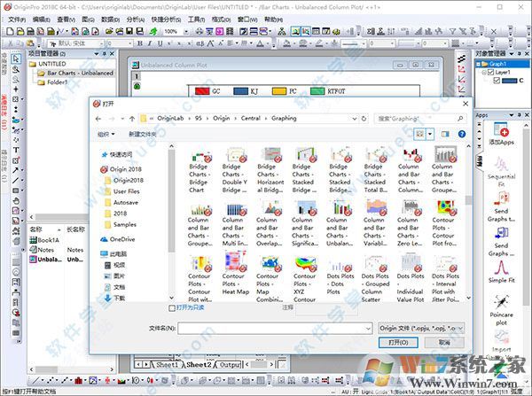532x396 pixels.
Task: Go up one folder level in dialog
Action: point(132,117)
